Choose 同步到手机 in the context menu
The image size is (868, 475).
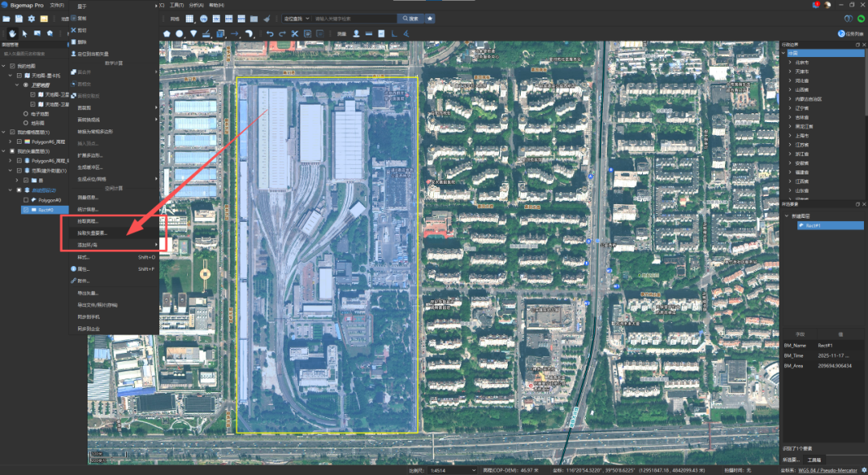(x=113, y=317)
